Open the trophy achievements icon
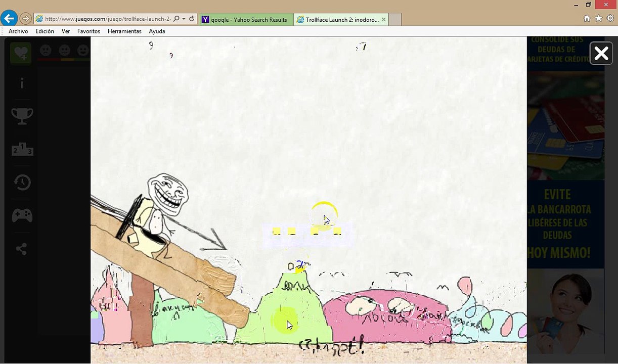Image resolution: width=618 pixels, height=364 pixels. coord(22,116)
